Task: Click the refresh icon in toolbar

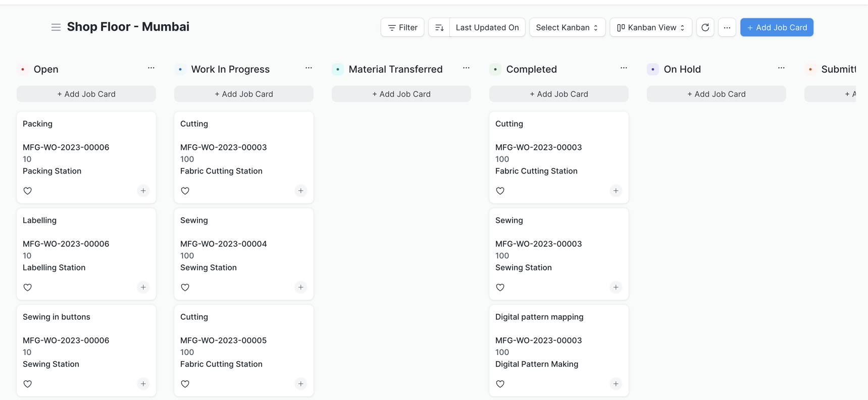Action: (x=705, y=27)
